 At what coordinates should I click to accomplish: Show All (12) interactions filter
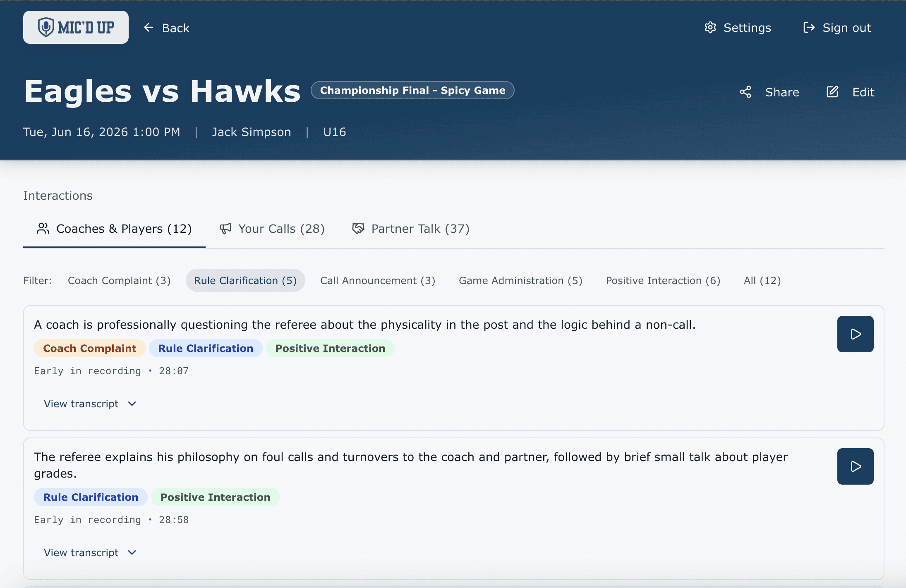(x=762, y=280)
